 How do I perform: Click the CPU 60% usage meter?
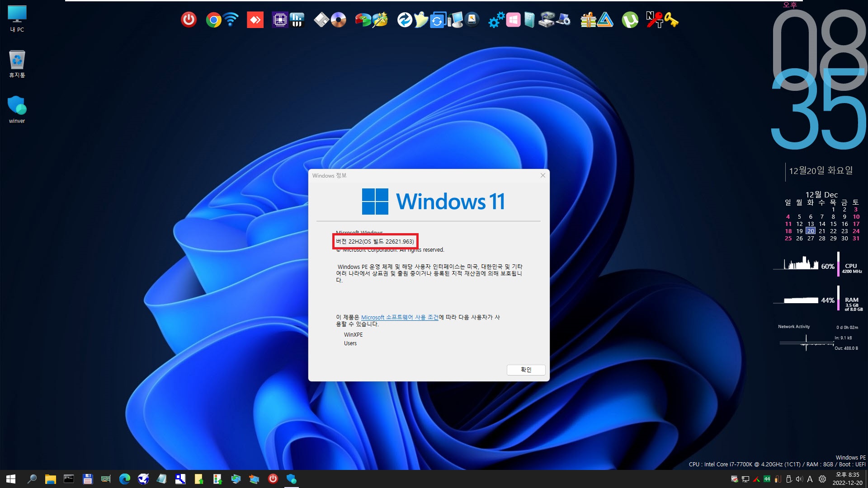(x=818, y=264)
